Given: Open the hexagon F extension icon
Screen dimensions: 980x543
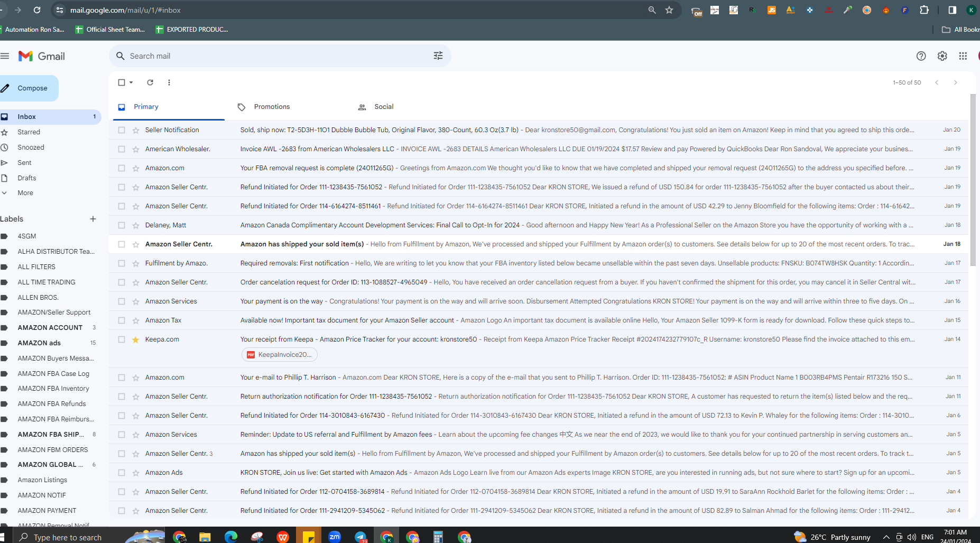Looking at the screenshot, I should (905, 10).
